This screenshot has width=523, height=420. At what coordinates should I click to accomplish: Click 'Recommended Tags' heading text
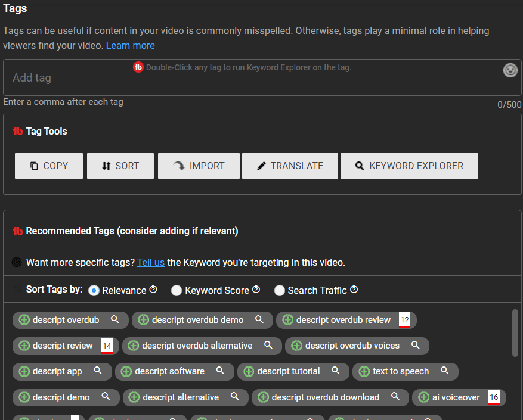pos(132,231)
